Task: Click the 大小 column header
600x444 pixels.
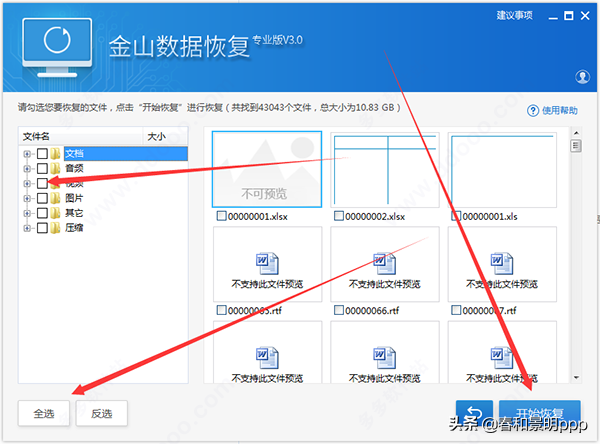Action: click(x=165, y=136)
